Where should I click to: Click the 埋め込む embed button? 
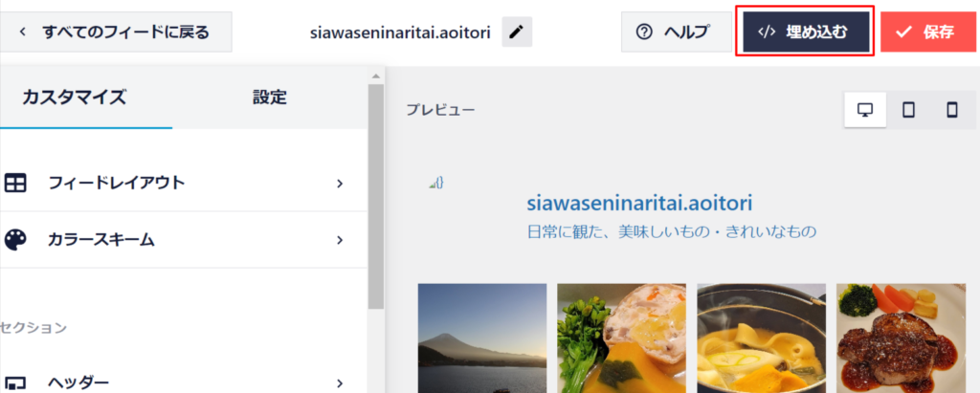point(805,32)
